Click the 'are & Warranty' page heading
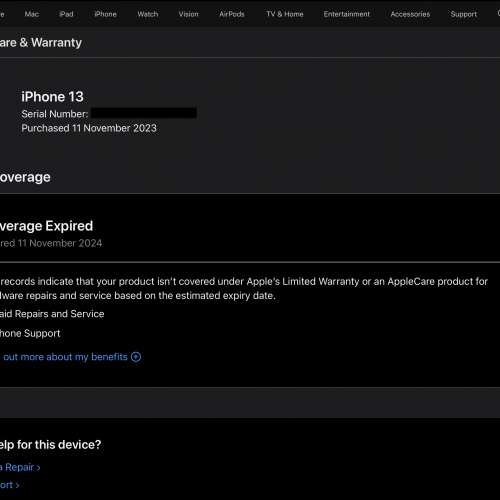This screenshot has height=500, width=500. pyautogui.click(x=41, y=43)
